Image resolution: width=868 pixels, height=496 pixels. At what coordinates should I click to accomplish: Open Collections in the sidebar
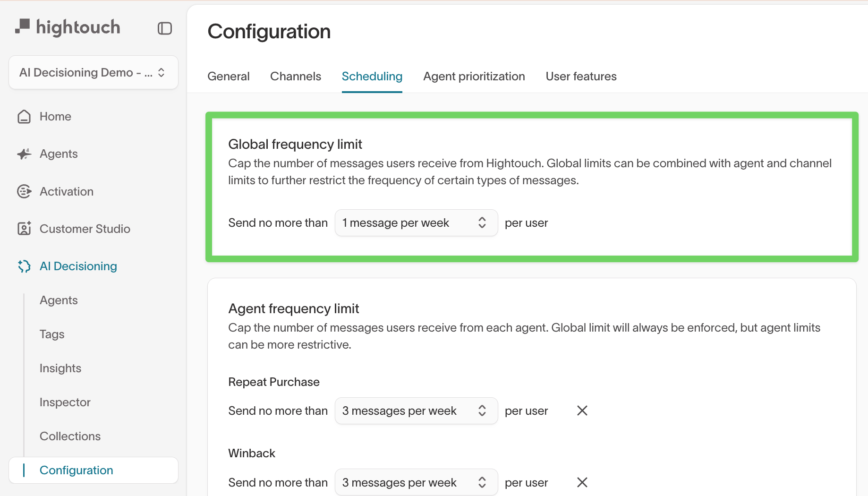(x=70, y=436)
